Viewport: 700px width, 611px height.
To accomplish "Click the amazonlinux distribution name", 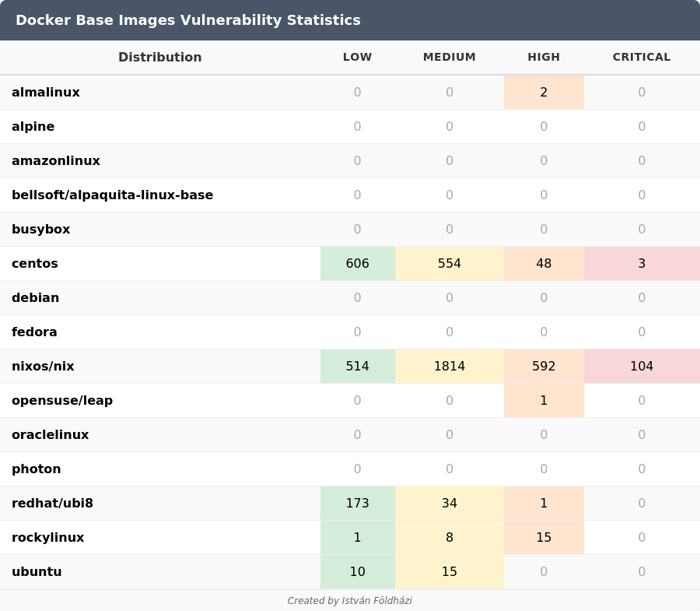I will (56, 161).
